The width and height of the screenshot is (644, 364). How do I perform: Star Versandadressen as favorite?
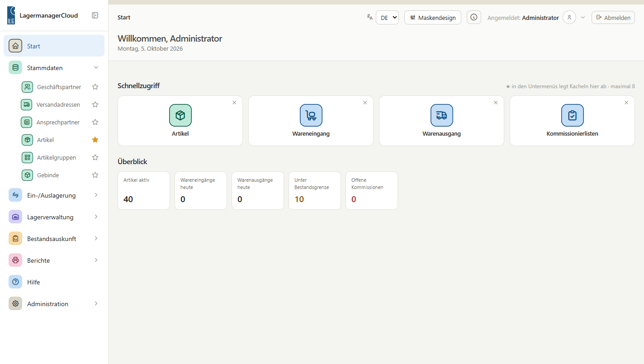click(95, 104)
